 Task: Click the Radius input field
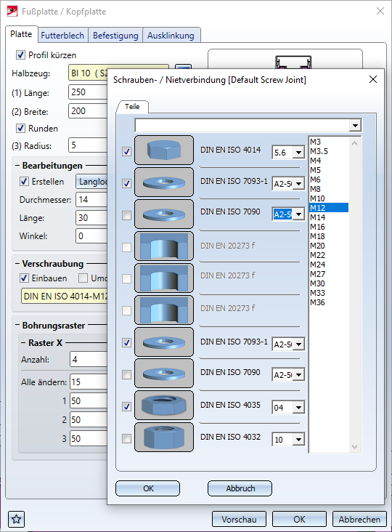tap(88, 145)
